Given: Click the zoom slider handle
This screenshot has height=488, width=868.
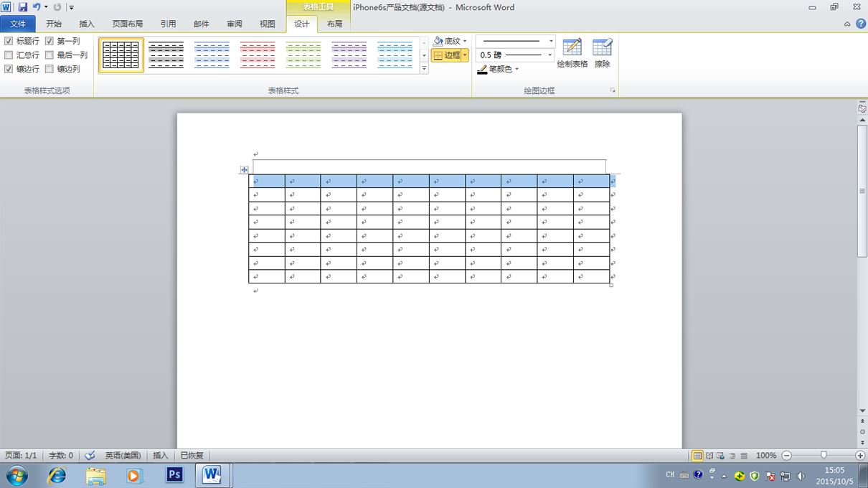Looking at the screenshot, I should tap(824, 455).
